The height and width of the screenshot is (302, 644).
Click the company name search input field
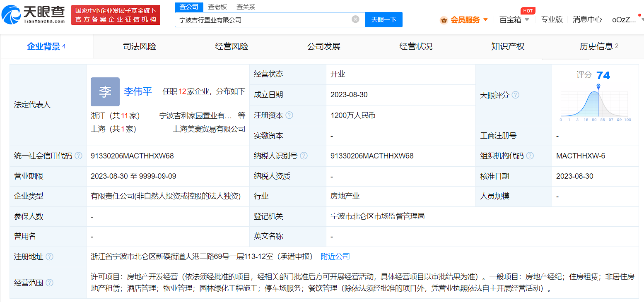pos(263,19)
